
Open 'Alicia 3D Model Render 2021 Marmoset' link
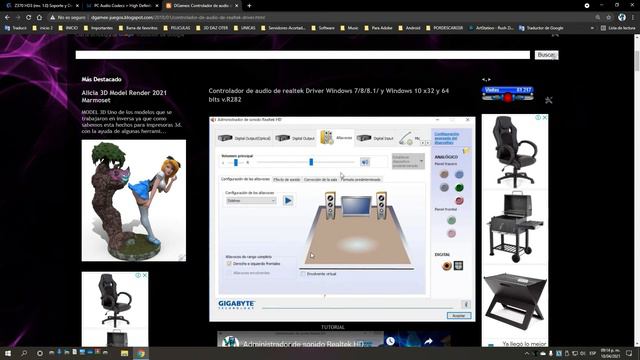pyautogui.click(x=124, y=96)
